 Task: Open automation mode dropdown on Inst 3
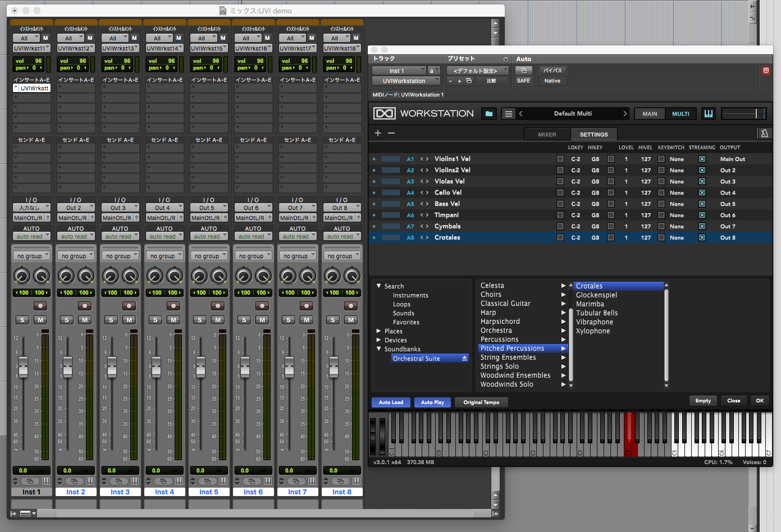pos(120,236)
